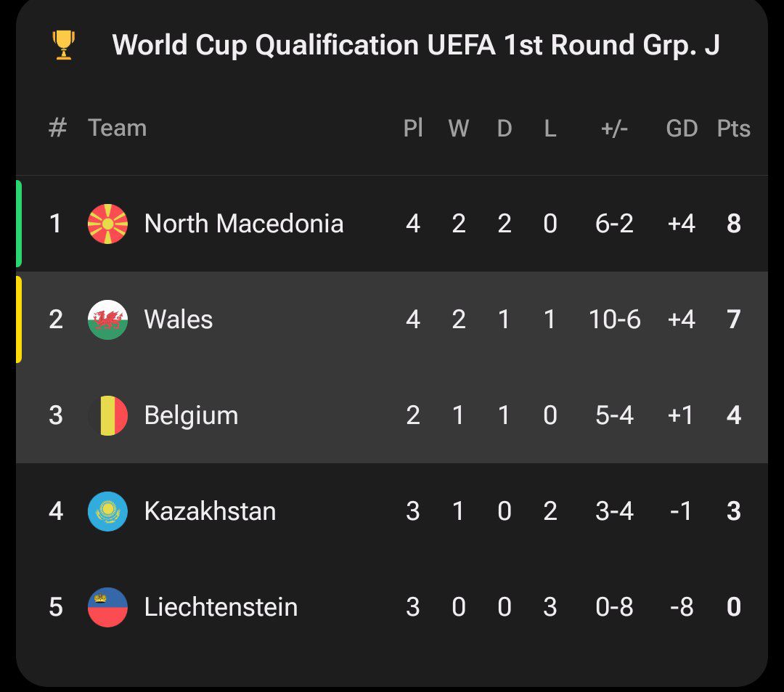Click the Pts column header
Screen dimensions: 784x692
(733, 129)
